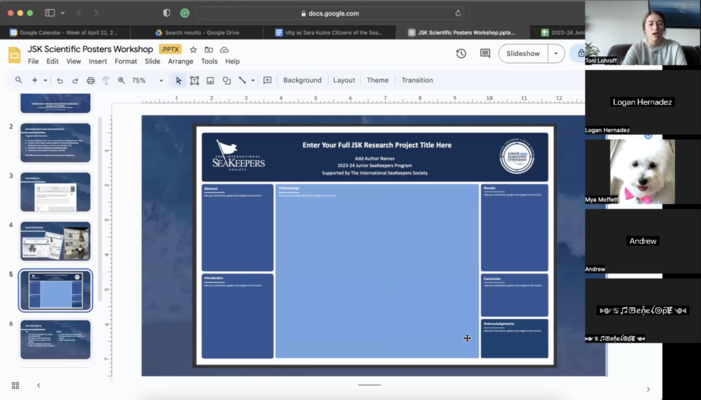Switch to Mtg w/ Sara Kulins document tab

pyautogui.click(x=329, y=33)
